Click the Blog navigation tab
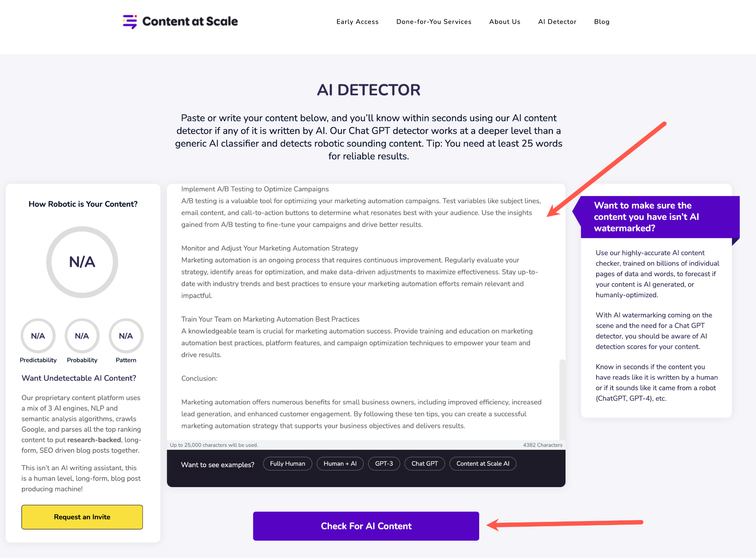756x558 pixels. [x=602, y=21]
